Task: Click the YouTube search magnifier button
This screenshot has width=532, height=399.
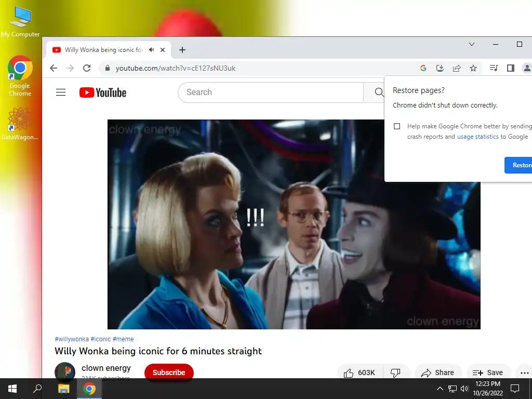Action: coord(379,92)
